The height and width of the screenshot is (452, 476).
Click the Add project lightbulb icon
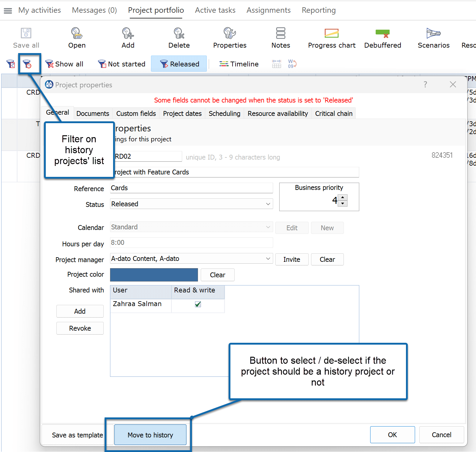(128, 33)
